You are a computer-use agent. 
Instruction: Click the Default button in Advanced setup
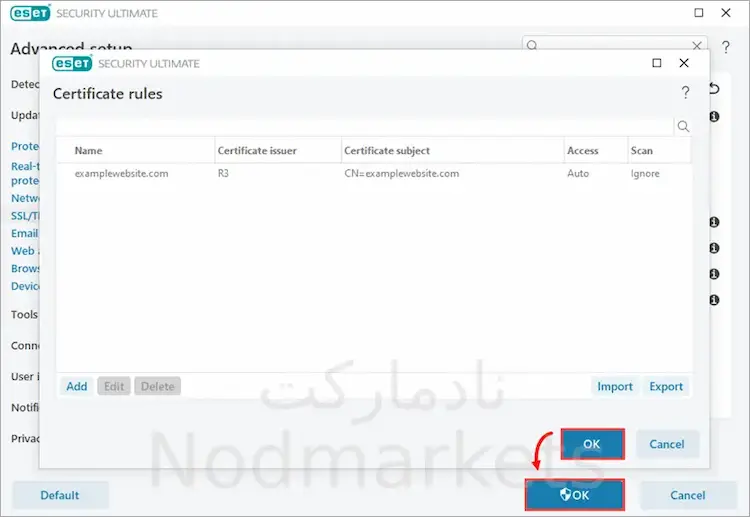pyautogui.click(x=60, y=495)
